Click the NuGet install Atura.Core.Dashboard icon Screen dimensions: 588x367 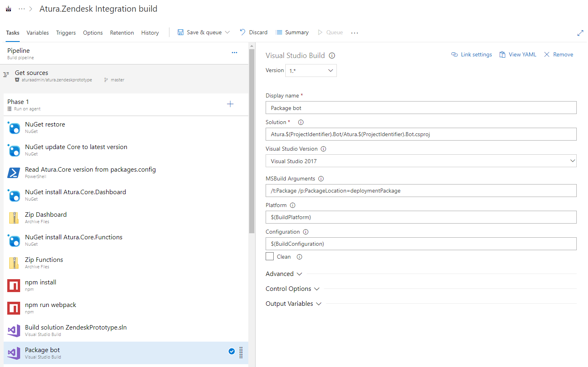tap(14, 196)
